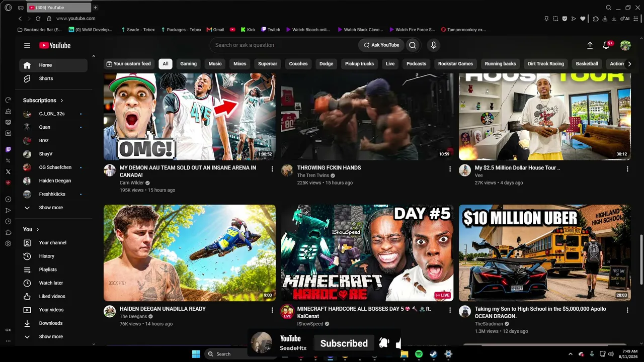The height and width of the screenshot is (362, 644).
Task: Open the YouTube guide hamburger menu
Action: coord(27,45)
